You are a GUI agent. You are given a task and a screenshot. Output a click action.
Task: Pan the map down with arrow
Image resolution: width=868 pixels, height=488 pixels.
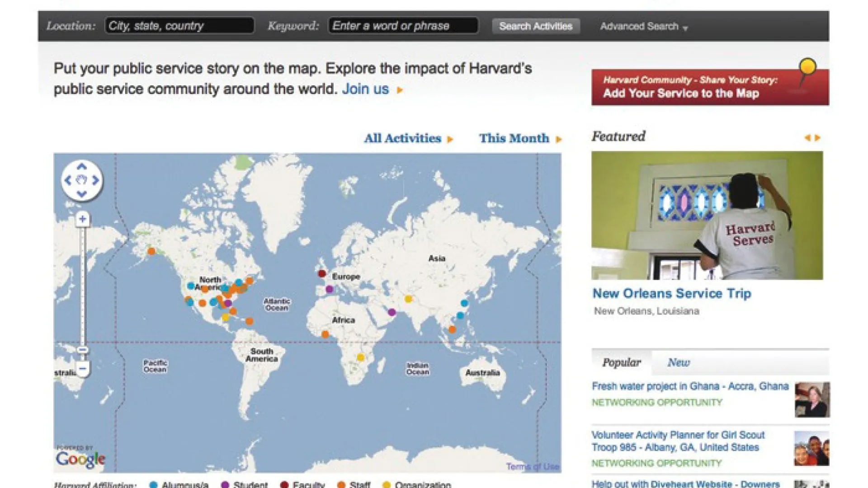pos(81,194)
